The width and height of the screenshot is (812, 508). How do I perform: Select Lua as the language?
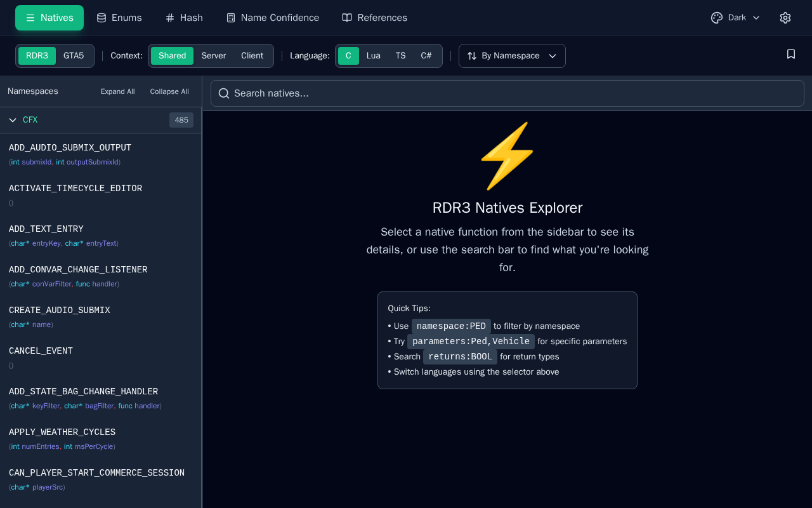coord(374,56)
